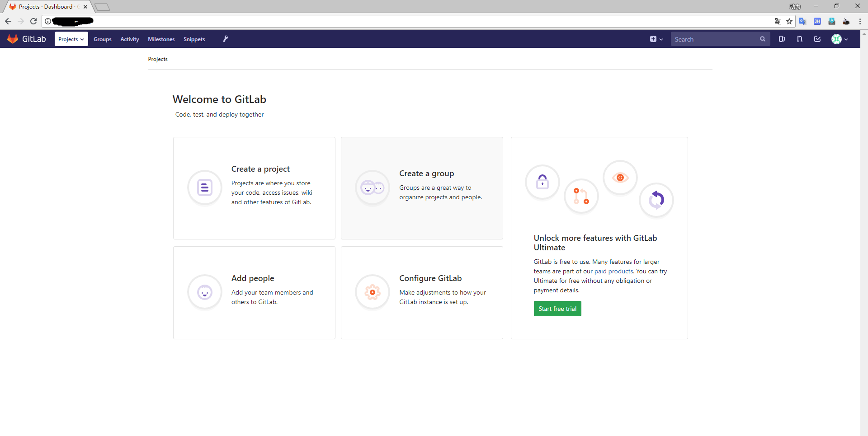Click the Create a project icon
Image resolution: width=868 pixels, height=436 pixels.
tap(205, 187)
